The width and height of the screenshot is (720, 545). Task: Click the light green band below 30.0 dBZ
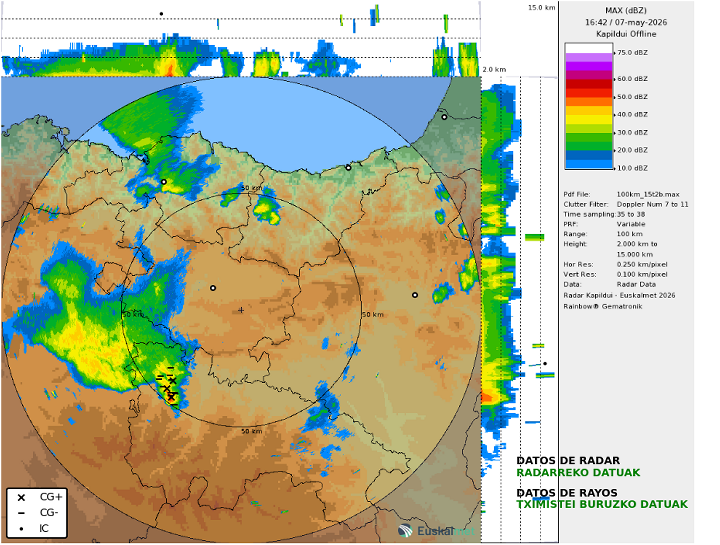click(x=589, y=137)
